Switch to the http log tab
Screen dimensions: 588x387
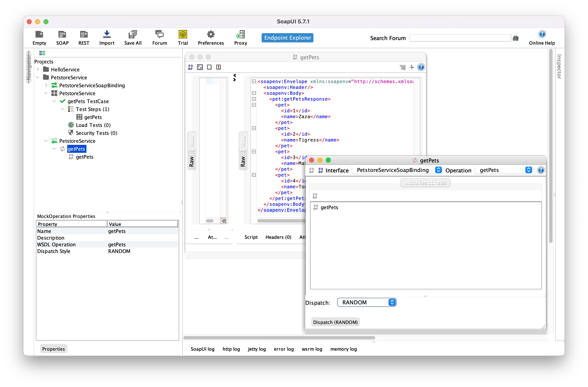(x=231, y=349)
